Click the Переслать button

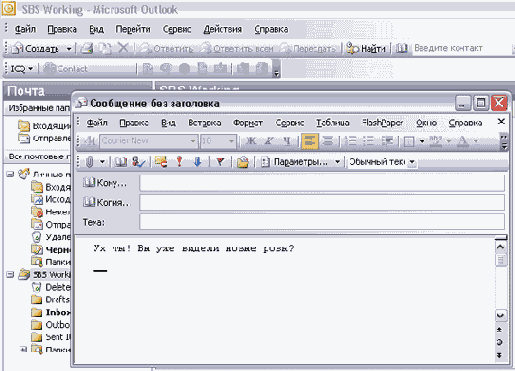[x=308, y=49]
